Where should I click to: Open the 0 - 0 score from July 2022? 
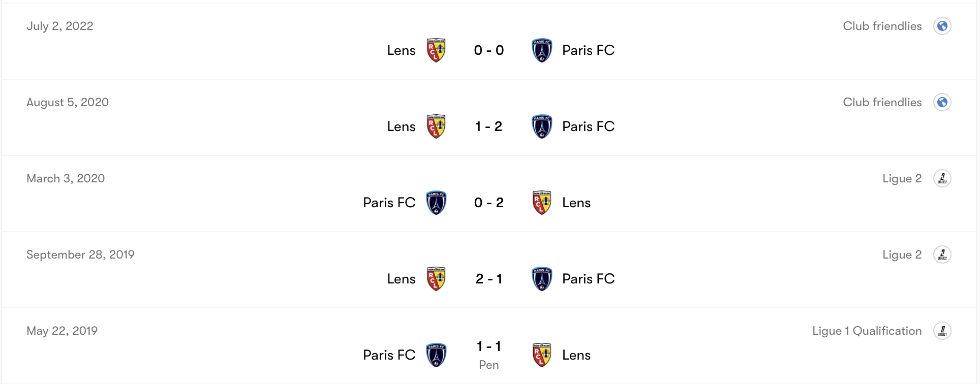(489, 50)
